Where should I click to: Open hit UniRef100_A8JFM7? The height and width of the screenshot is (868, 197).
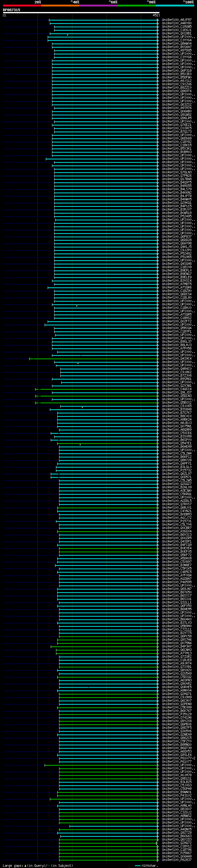click(176, 20)
